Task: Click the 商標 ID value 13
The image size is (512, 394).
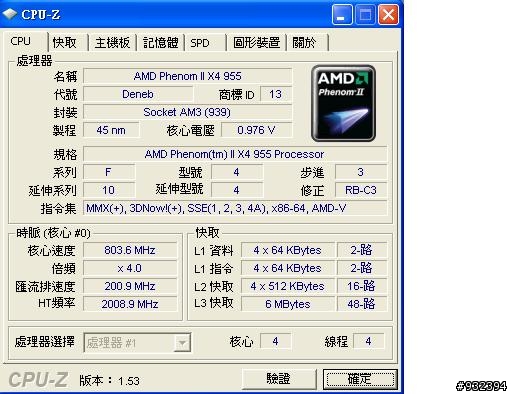Action: click(x=276, y=94)
